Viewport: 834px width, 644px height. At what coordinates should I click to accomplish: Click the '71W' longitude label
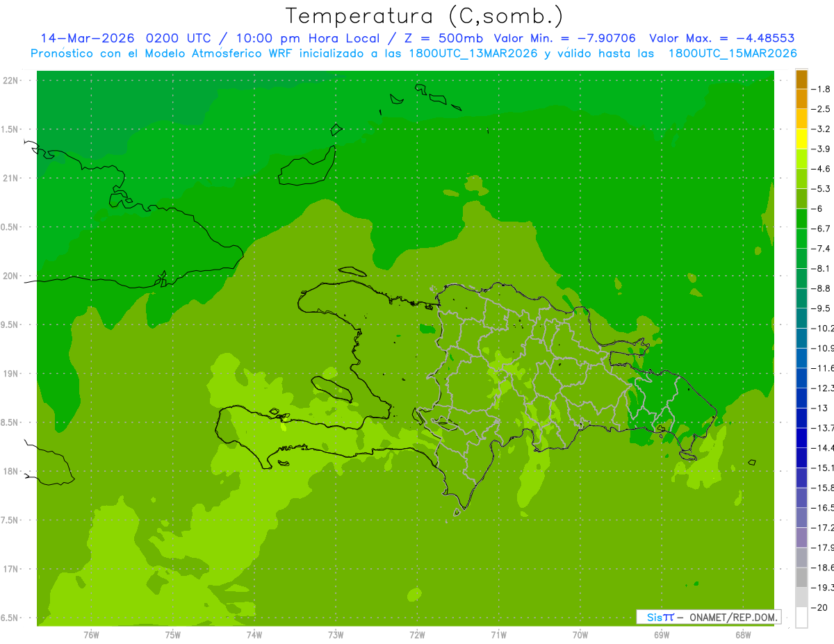click(498, 634)
